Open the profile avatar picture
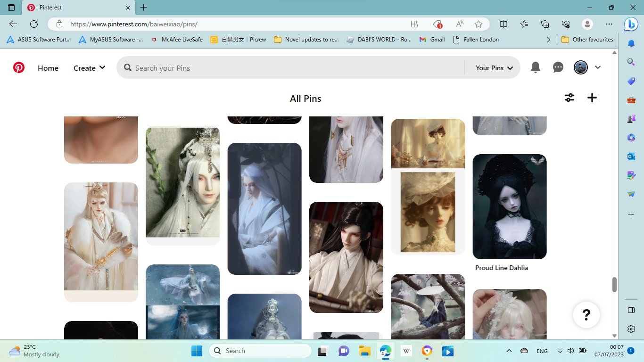Viewport: 644px width, 362px height. click(x=580, y=67)
